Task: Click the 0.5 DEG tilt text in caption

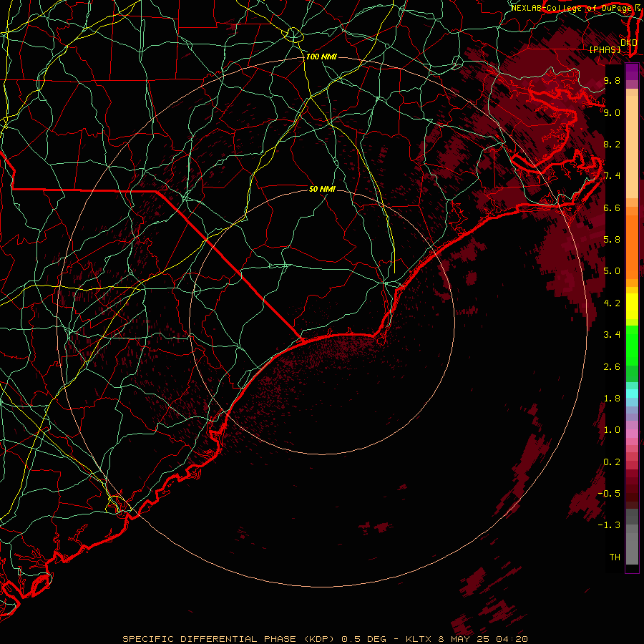Action: pos(364,639)
